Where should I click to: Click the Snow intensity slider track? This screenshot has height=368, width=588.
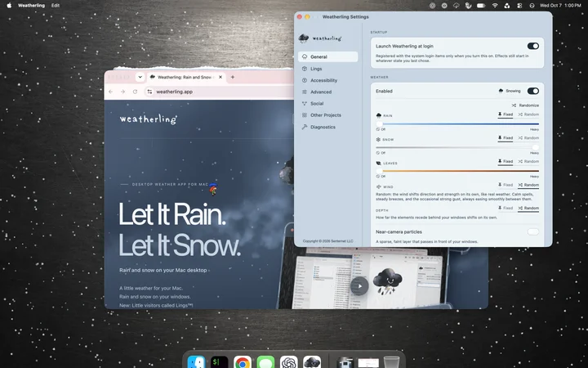(457, 147)
